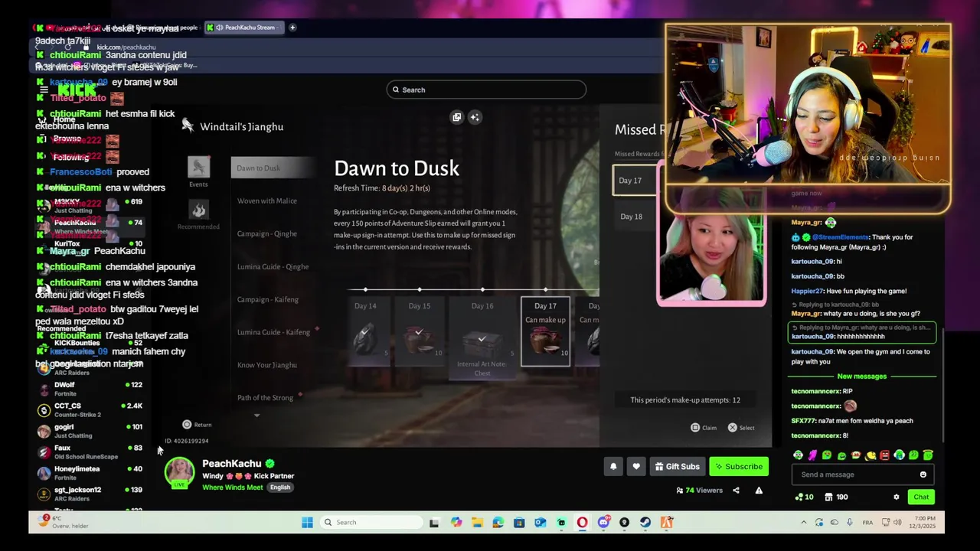Viewport: 980px width, 551px height.
Task: Select Woven with Malice event
Action: (x=266, y=201)
